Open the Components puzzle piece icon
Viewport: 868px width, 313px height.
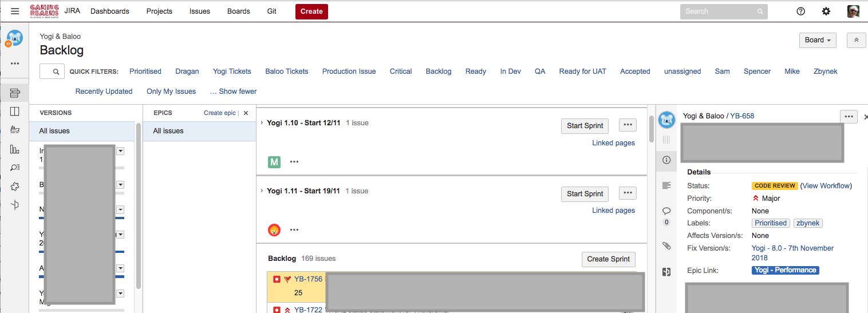pos(15,187)
